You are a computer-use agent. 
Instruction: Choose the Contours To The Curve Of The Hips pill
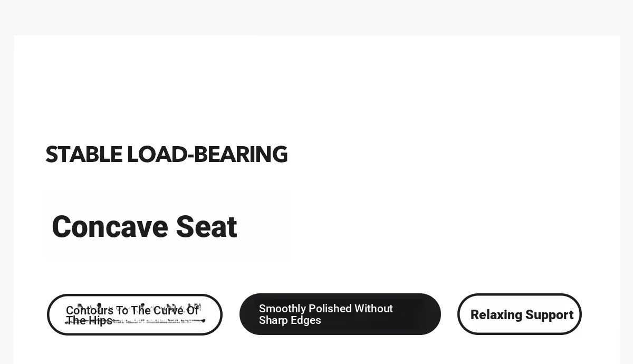click(x=135, y=315)
